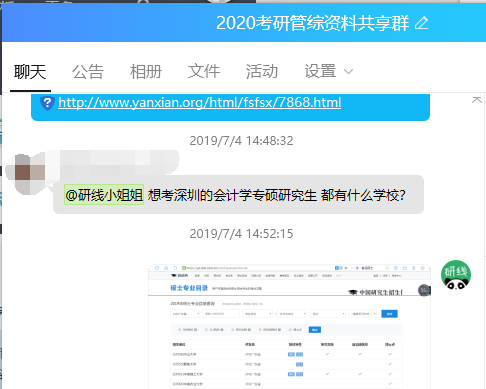Viewport: 486px width, 389px height.
Task: Open the 公告 tab
Action: click(88, 72)
